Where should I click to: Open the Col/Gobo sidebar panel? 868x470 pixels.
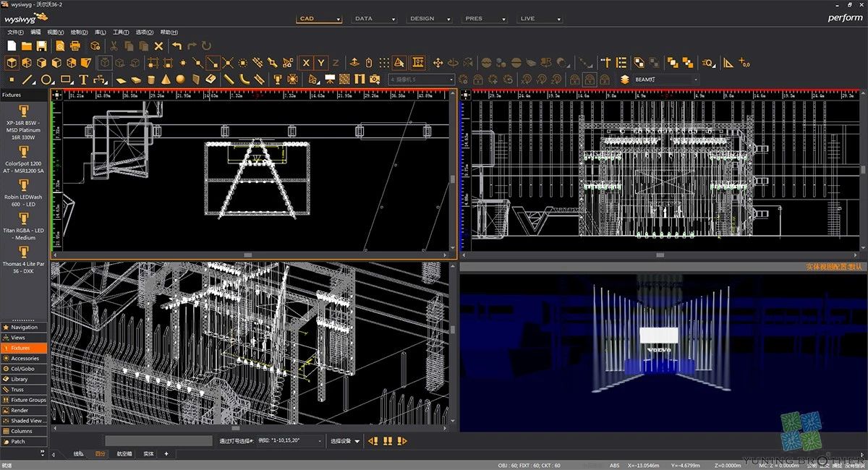(x=24, y=369)
